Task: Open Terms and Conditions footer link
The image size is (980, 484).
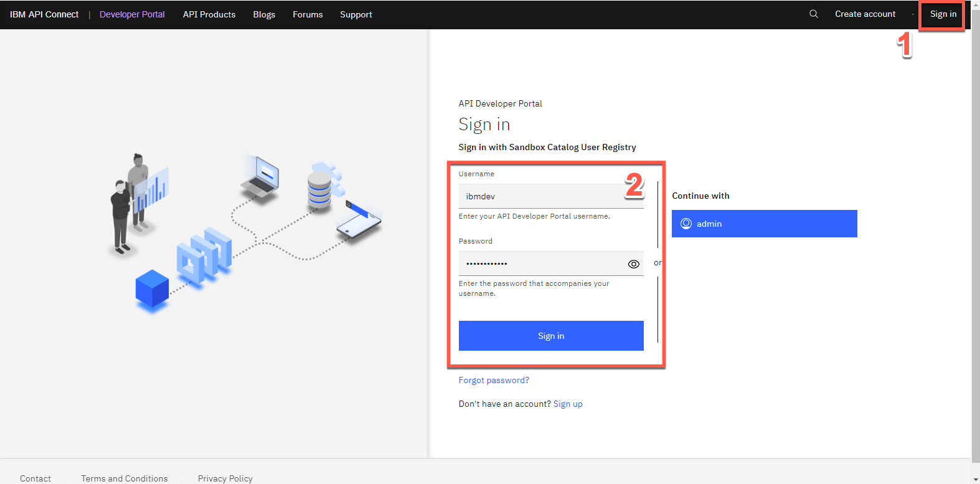Action: (x=125, y=478)
